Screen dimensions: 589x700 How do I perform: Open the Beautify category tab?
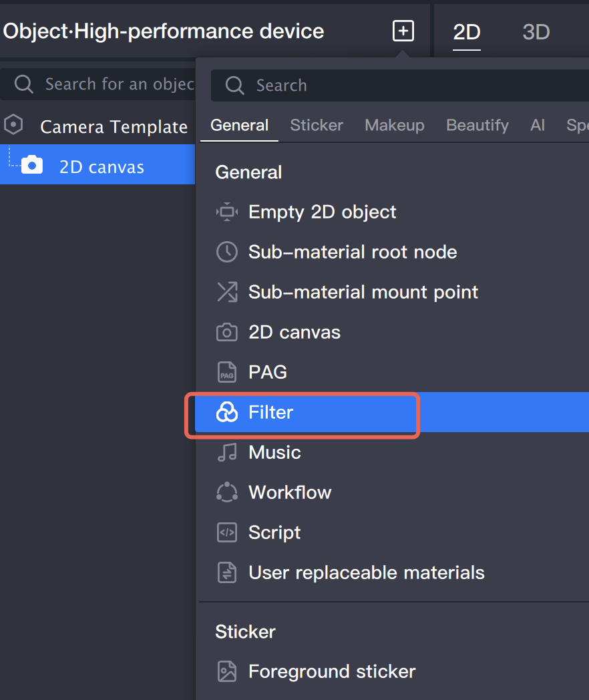tap(477, 126)
